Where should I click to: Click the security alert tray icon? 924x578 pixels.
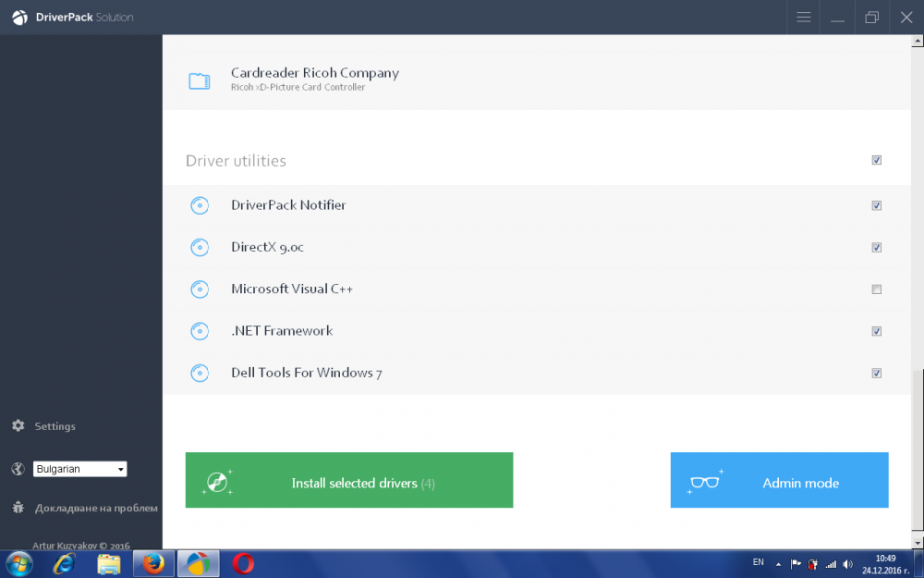(x=812, y=564)
